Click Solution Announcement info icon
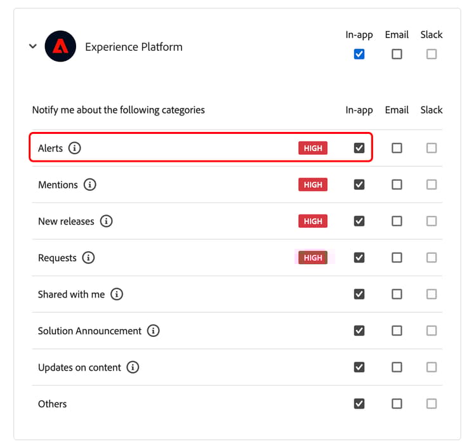The width and height of the screenshot is (476, 448). tap(154, 331)
